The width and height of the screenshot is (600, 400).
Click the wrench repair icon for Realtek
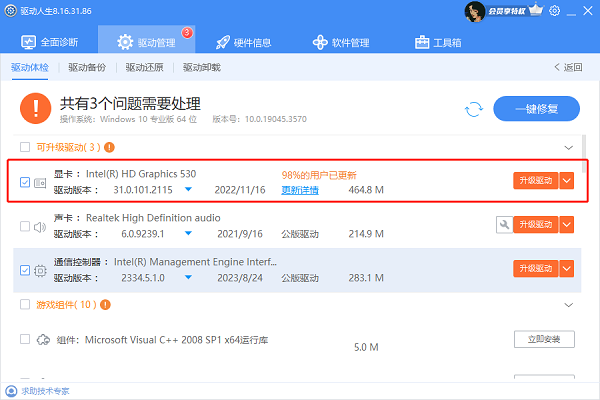tap(504, 225)
